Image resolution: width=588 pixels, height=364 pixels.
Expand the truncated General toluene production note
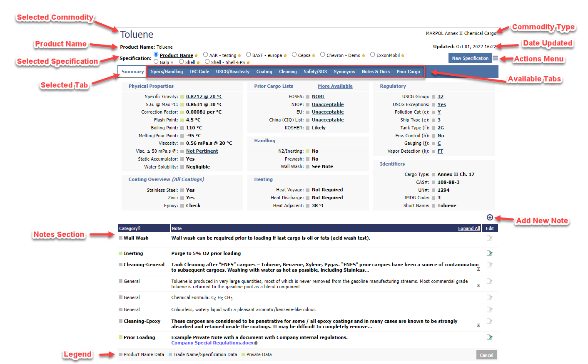click(478, 286)
